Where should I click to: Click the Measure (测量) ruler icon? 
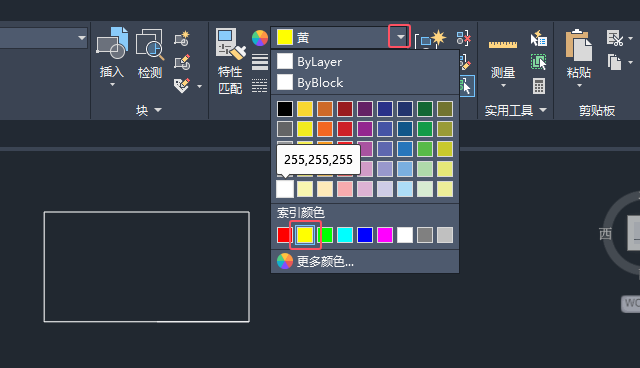coord(503,44)
